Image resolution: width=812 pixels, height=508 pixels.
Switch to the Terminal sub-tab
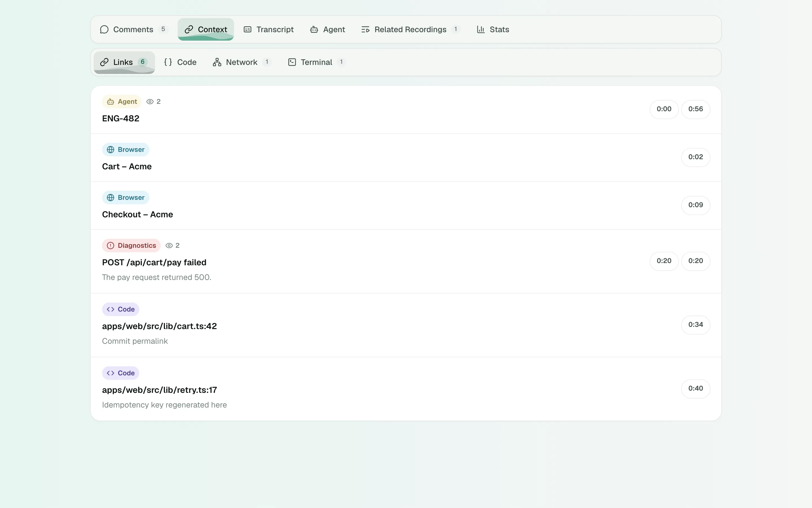point(317,62)
